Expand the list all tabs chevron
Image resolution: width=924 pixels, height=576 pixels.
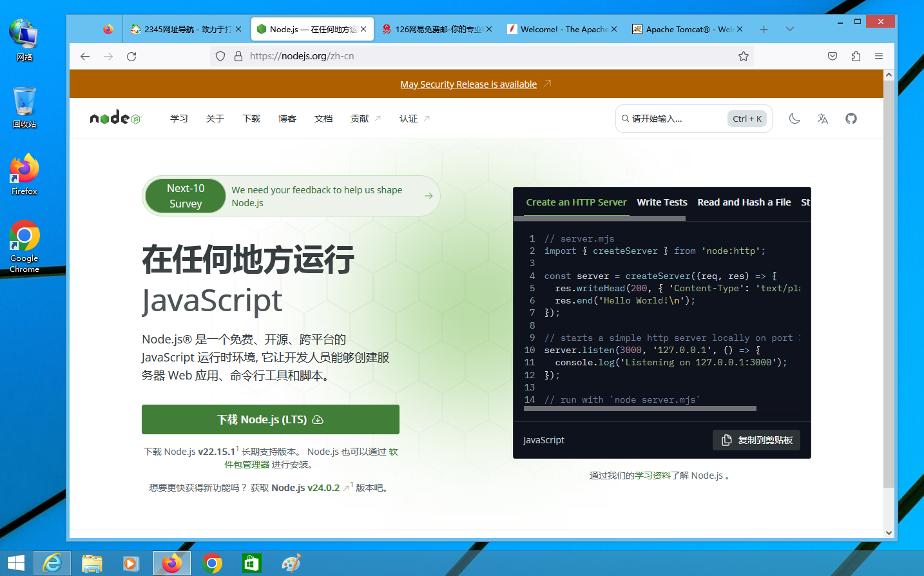coord(790,29)
